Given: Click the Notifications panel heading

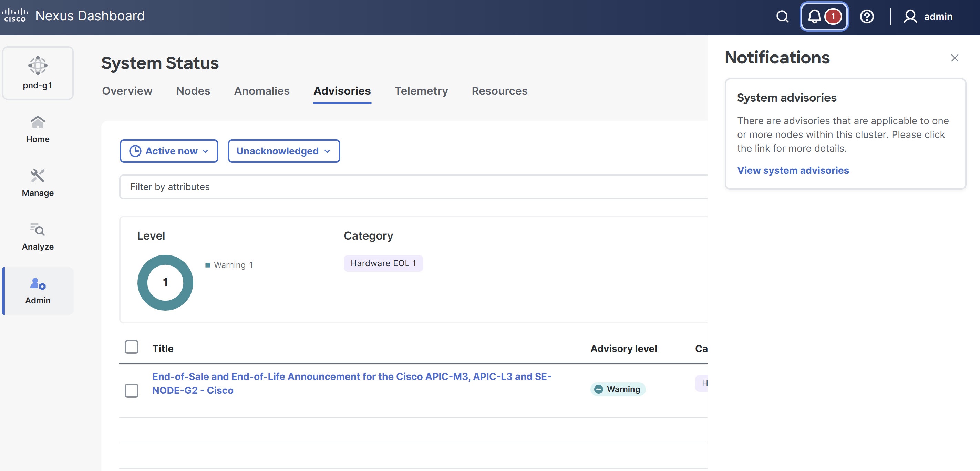Looking at the screenshot, I should tap(777, 58).
